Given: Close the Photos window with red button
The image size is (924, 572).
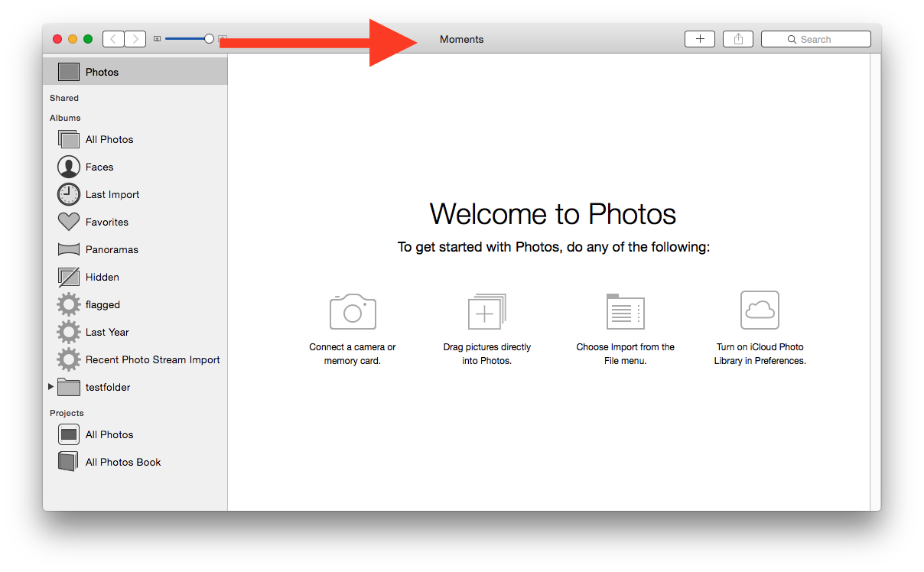Looking at the screenshot, I should click(x=57, y=39).
